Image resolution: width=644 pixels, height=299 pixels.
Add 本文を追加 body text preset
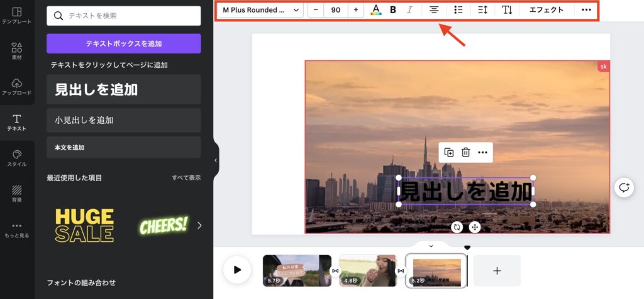tap(124, 147)
